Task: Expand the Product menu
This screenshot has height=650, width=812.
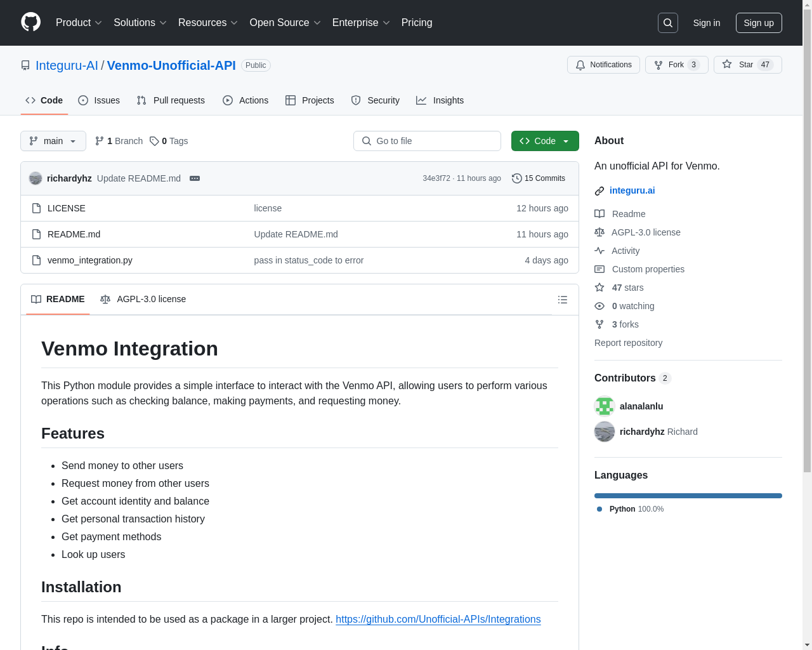Action: [x=79, y=22]
